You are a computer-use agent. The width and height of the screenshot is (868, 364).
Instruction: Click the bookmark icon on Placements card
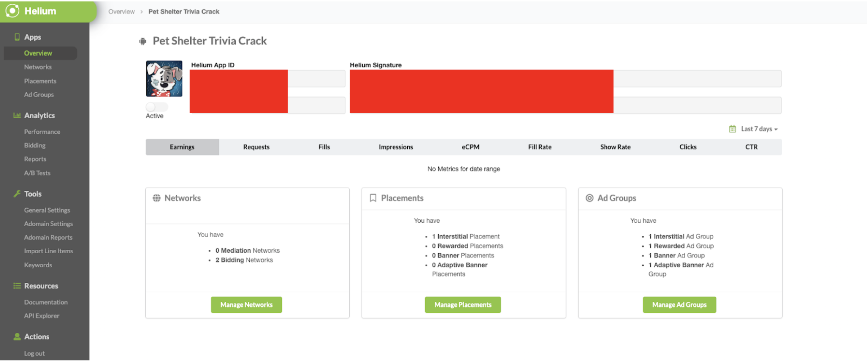click(x=373, y=198)
